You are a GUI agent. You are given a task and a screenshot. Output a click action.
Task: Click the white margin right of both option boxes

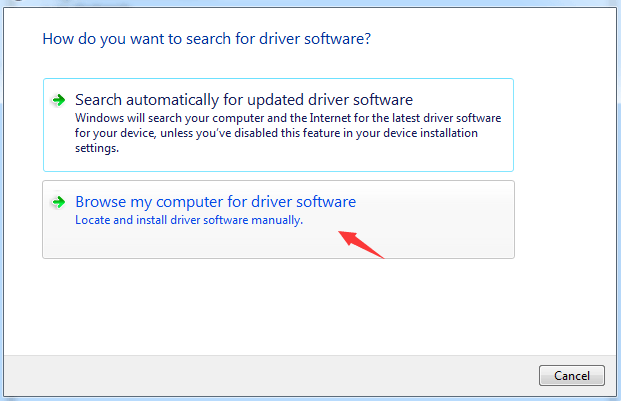[x=565, y=170]
